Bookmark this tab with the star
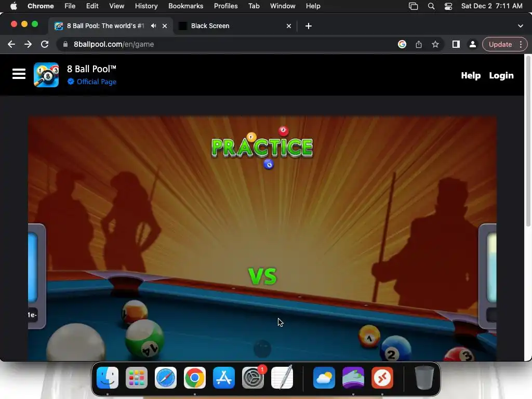The image size is (532, 399). click(x=435, y=44)
